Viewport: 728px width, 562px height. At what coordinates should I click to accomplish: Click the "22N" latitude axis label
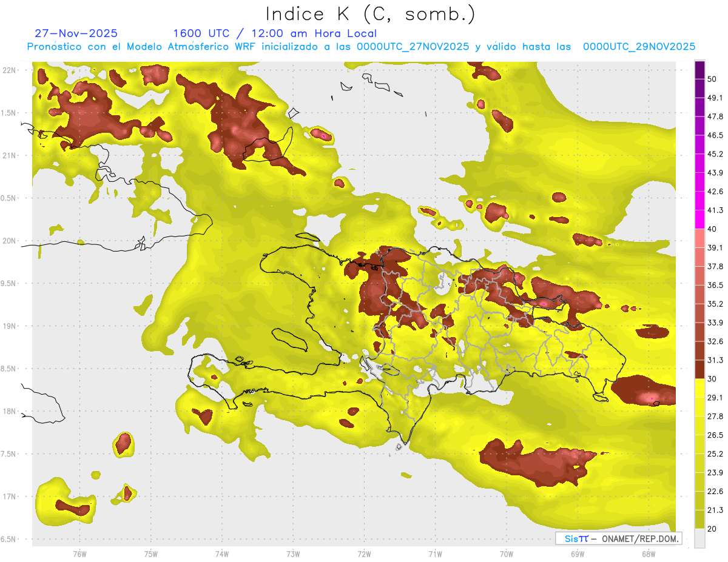(9, 70)
